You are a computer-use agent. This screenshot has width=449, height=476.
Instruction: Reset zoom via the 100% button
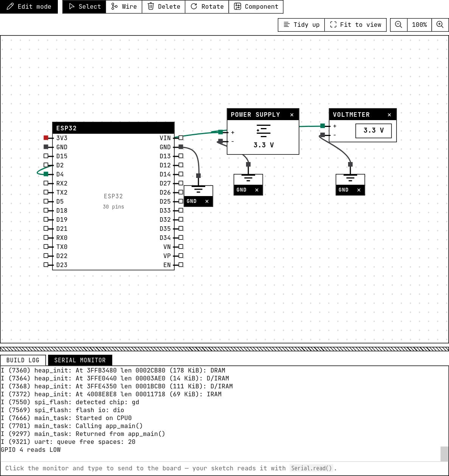click(x=419, y=25)
